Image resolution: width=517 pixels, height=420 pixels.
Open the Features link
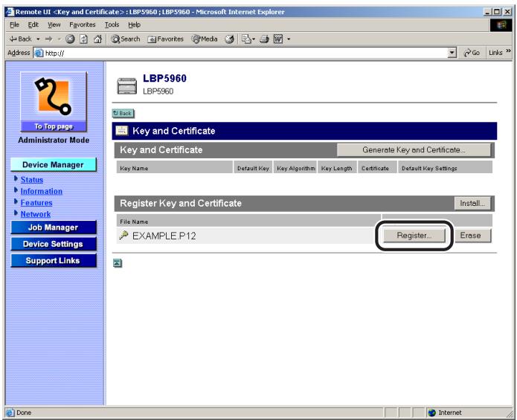point(36,203)
